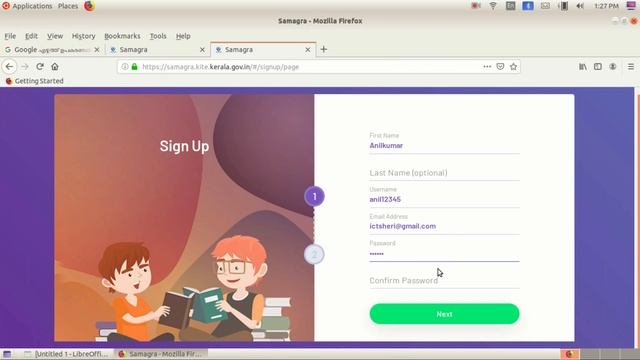Click the Firefox back arrow button
Viewport: 640px width, 360px height.
[9, 67]
